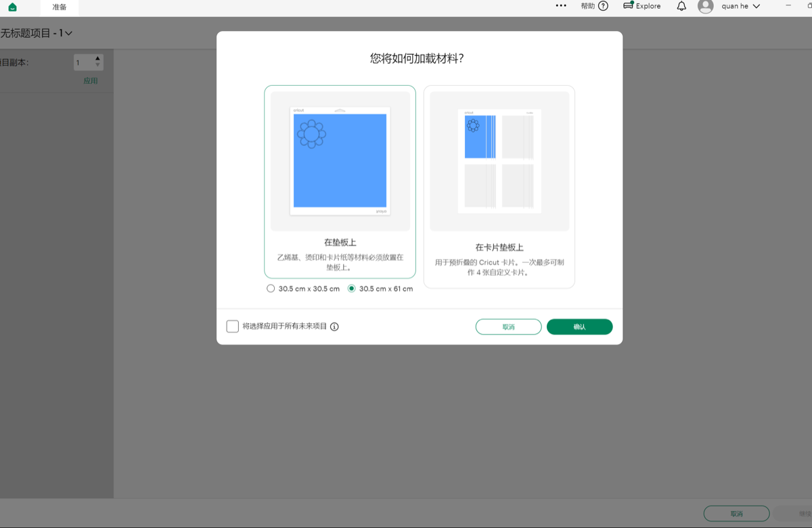Minimize the application window
The width and height of the screenshot is (812, 528).
click(x=788, y=5)
